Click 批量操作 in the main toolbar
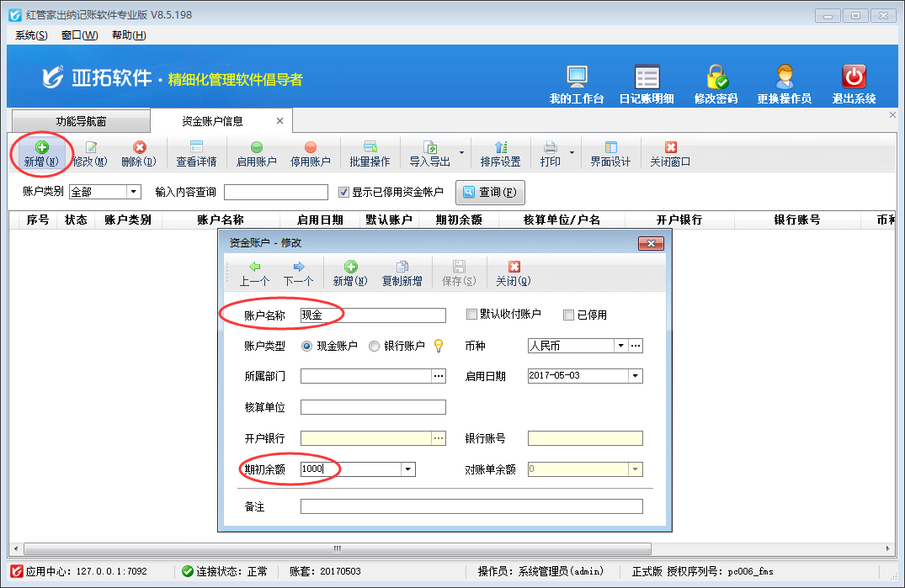Screen dimensions: 905x588 point(370,154)
